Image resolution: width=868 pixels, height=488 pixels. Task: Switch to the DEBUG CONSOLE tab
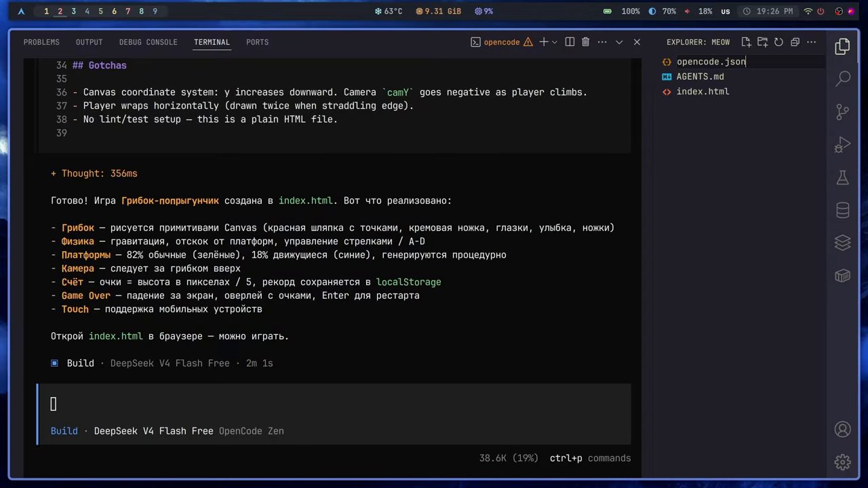(x=149, y=42)
